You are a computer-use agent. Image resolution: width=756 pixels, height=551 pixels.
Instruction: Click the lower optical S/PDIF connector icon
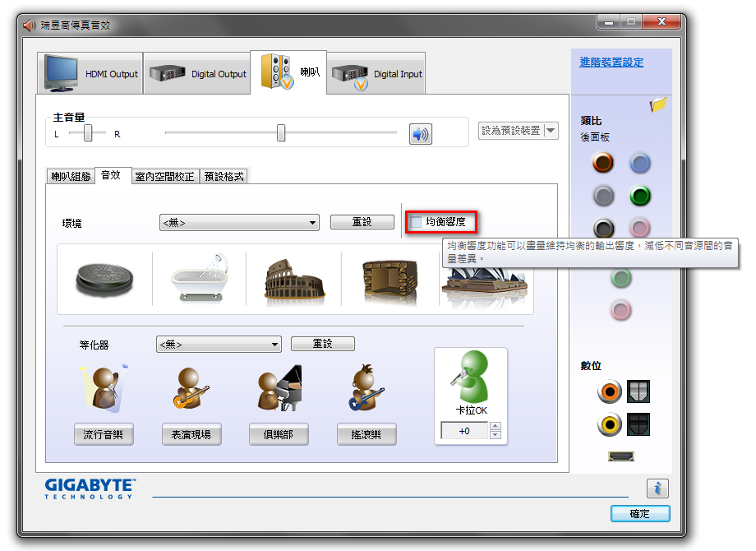pyautogui.click(x=638, y=424)
